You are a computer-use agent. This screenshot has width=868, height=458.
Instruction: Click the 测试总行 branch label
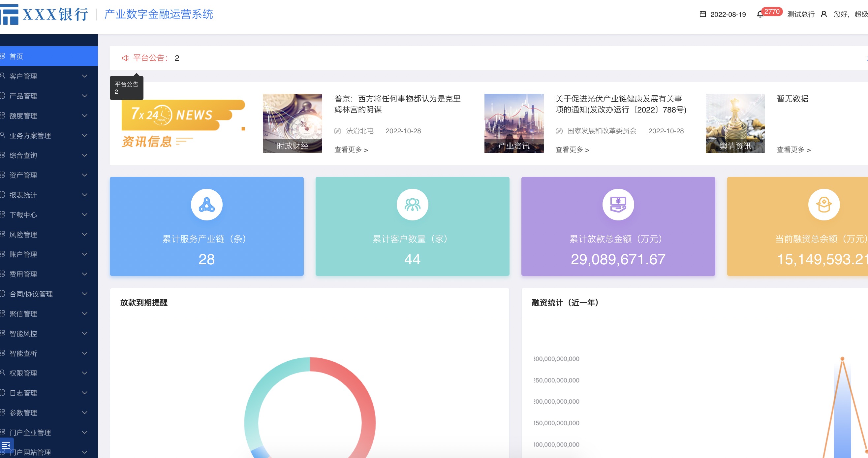pyautogui.click(x=801, y=14)
